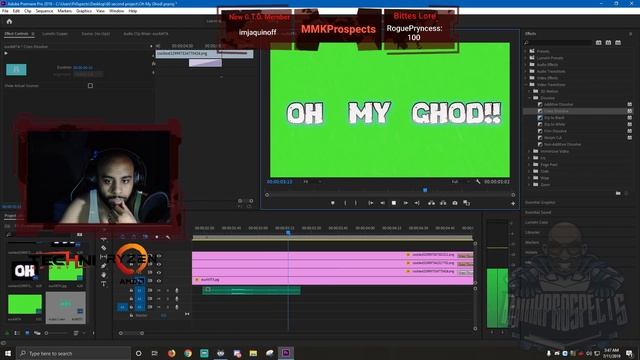Click the Go to In button
This screenshot has width=640, height=360.
371,203
